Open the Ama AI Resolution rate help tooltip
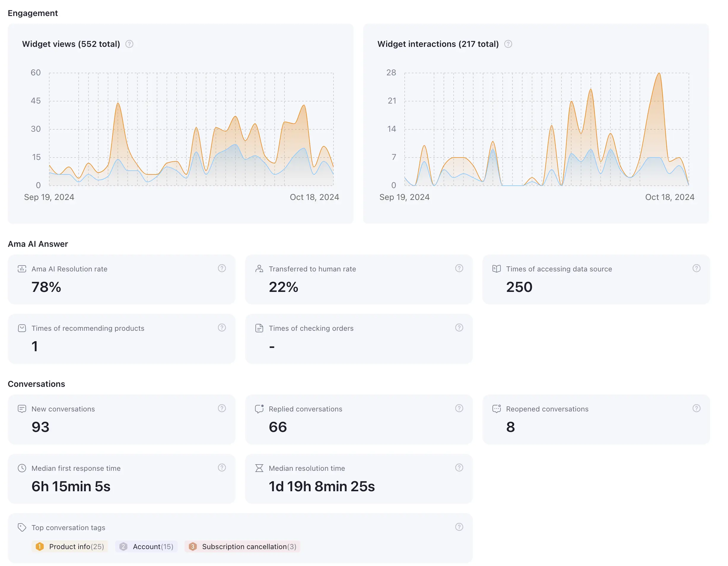728x566 pixels. (x=222, y=268)
